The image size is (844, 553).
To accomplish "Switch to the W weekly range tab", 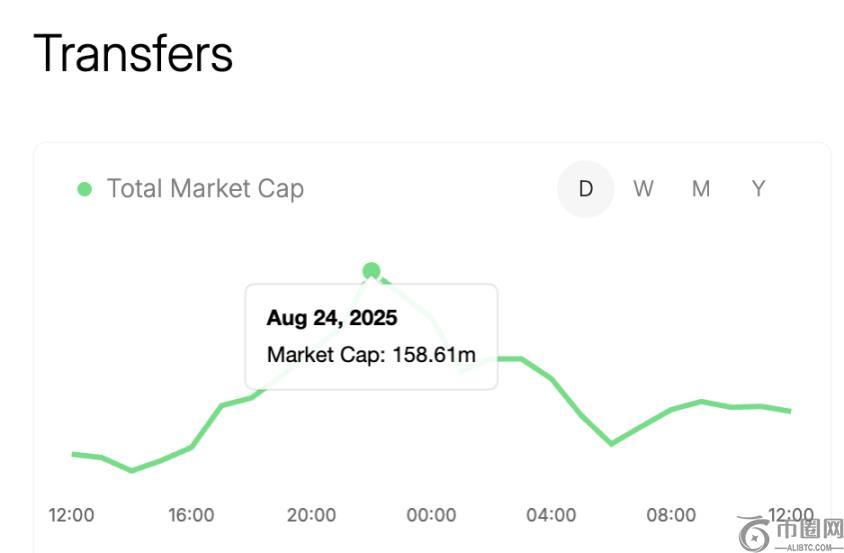I will click(x=643, y=189).
